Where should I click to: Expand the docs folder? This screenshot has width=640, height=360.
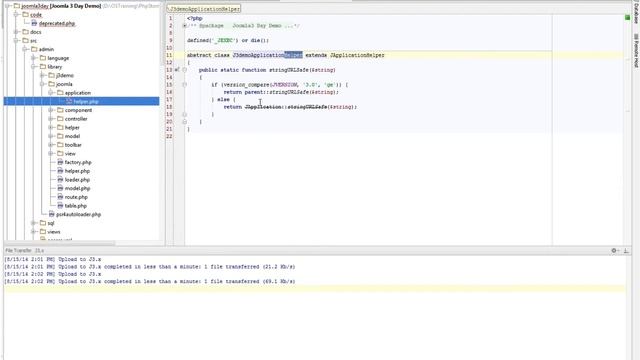click(16, 32)
